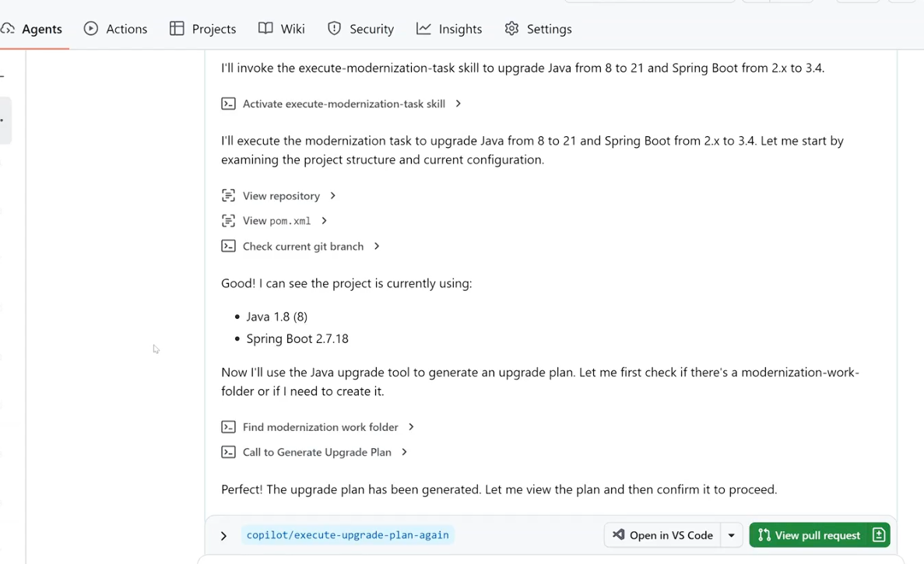Click the Security shield icon

tap(334, 29)
